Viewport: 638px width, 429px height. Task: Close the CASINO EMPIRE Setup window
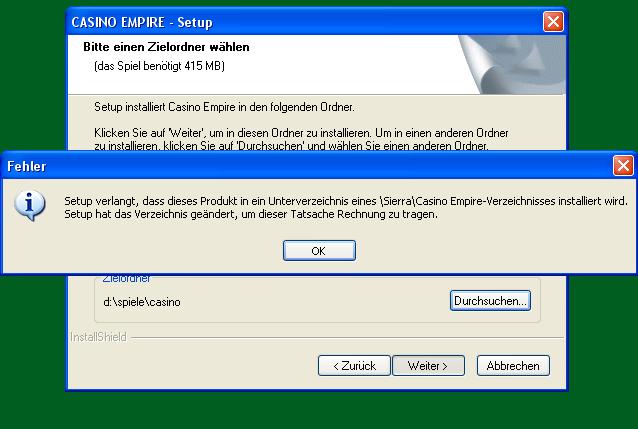click(x=552, y=22)
